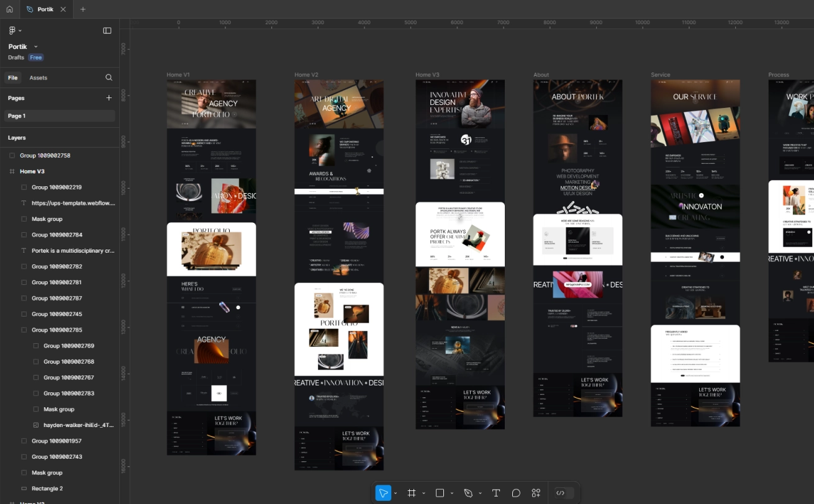Image resolution: width=814 pixels, height=504 pixels.
Task: Open the Actions and resources tool
Action: (536, 493)
